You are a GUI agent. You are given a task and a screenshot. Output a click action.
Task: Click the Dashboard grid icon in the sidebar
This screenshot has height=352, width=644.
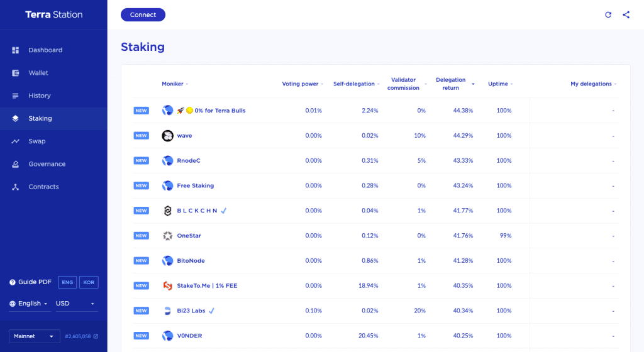[x=16, y=50]
